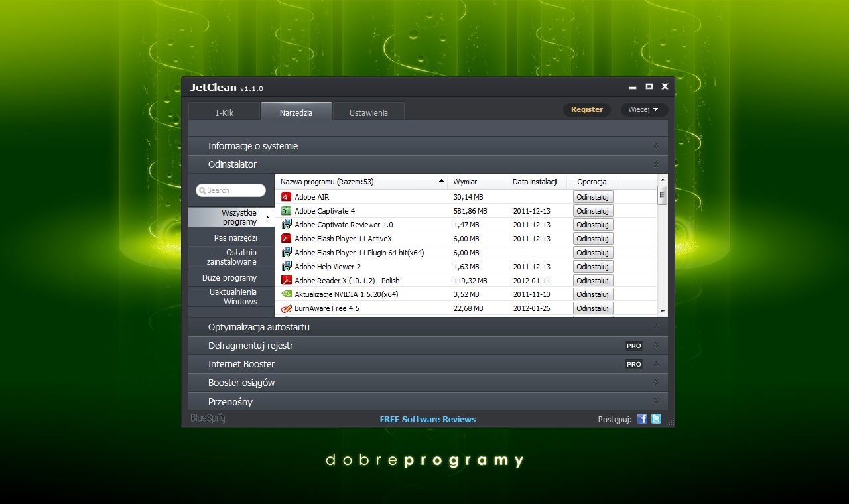This screenshot has height=504, width=849.
Task: Select the 581,86 MB size cell
Action: (x=470, y=211)
